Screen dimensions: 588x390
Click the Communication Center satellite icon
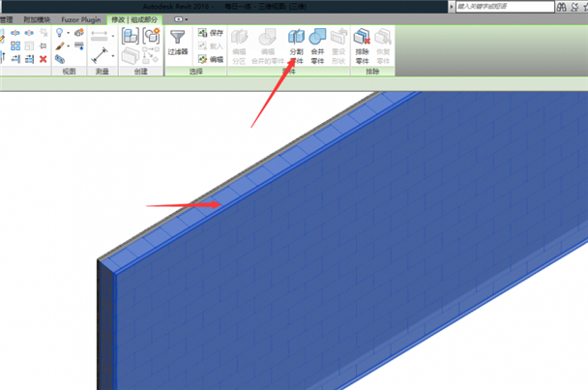(574, 7)
